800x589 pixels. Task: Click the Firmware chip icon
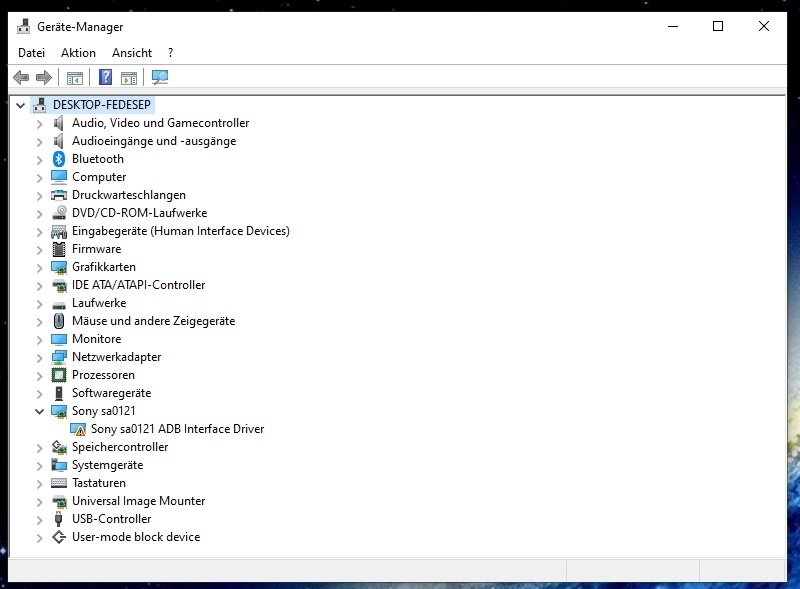pyautogui.click(x=59, y=249)
